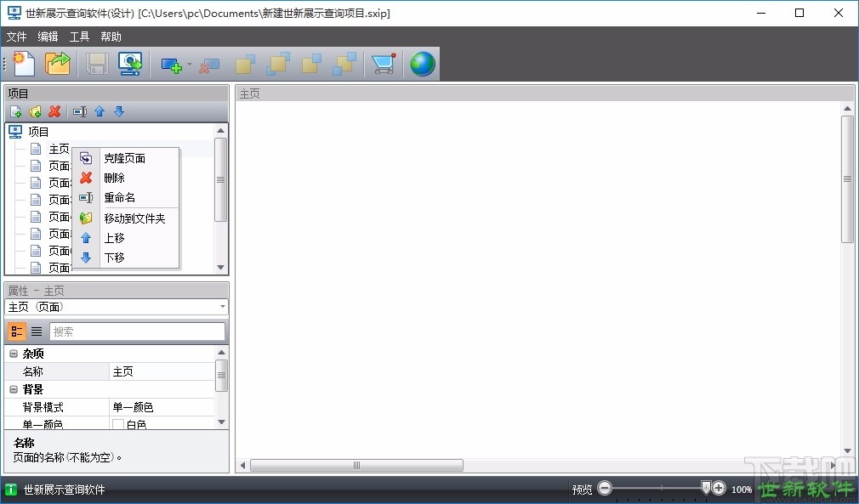Click project tree scroll down arrow
This screenshot has width=859, height=504.
221,268
